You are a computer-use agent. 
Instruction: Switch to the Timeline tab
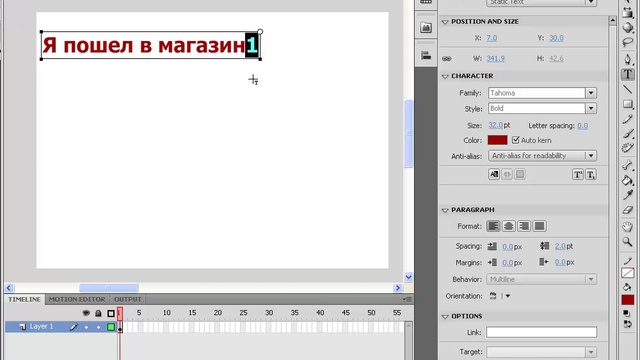click(24, 299)
